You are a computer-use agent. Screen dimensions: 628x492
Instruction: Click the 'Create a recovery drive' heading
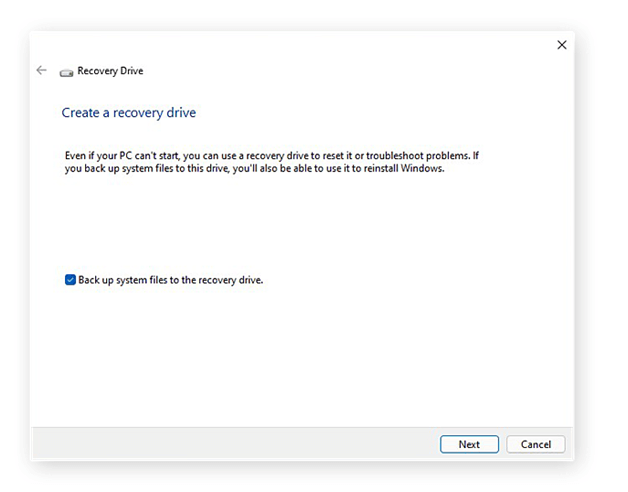pos(129,113)
